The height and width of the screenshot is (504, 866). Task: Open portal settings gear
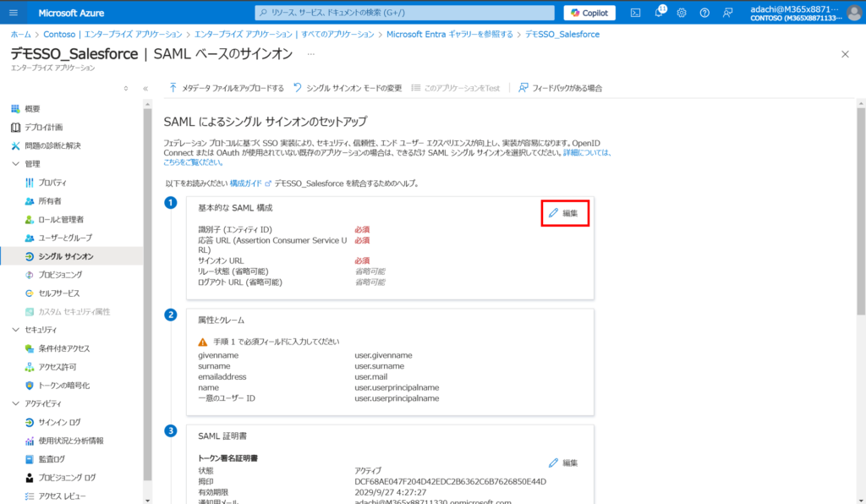682,13
